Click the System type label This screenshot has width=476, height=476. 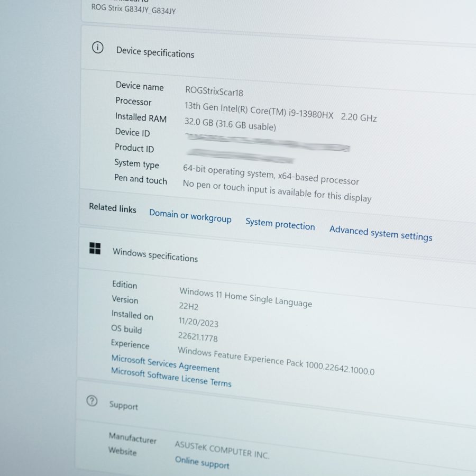(x=136, y=163)
